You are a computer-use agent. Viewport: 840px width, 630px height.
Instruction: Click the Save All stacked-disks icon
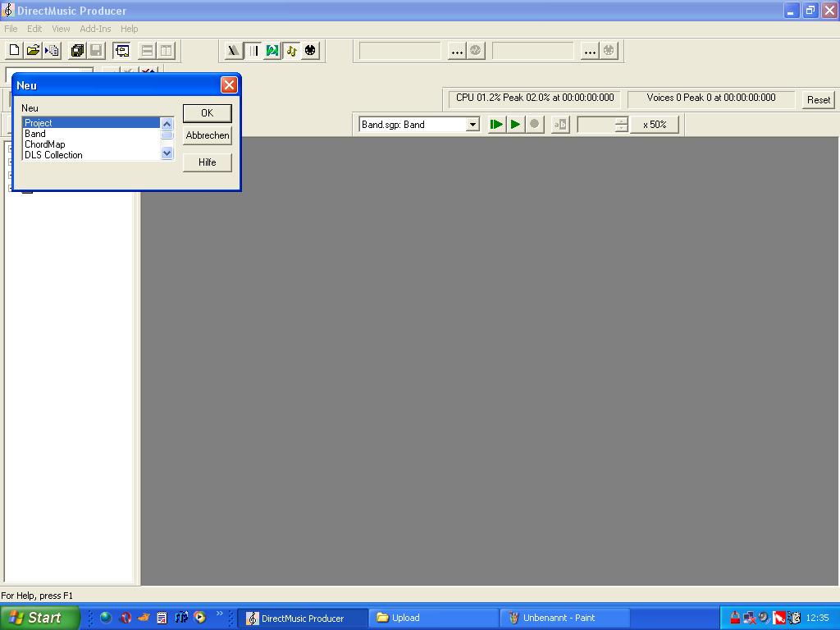click(x=77, y=50)
